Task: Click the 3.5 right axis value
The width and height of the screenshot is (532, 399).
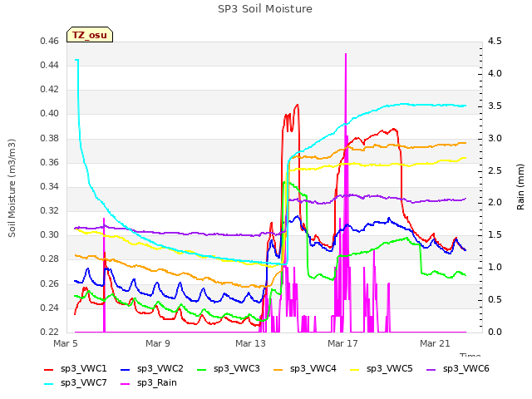Action: 495,106
